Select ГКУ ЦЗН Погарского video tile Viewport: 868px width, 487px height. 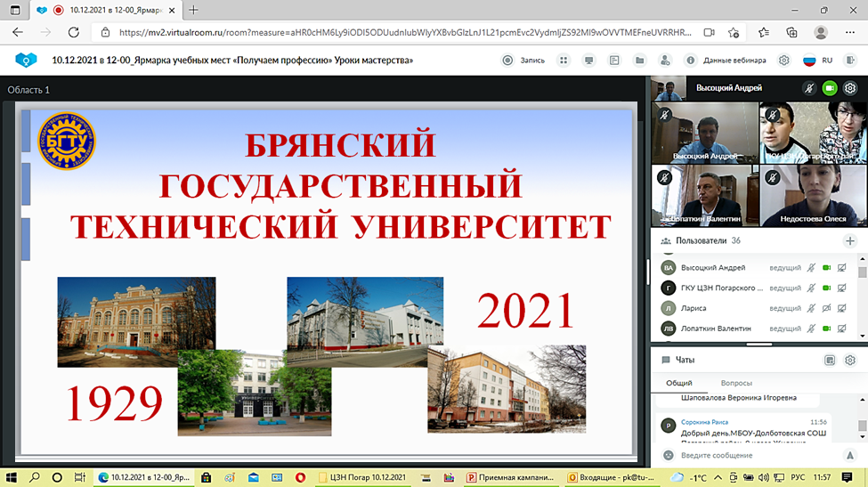(x=813, y=133)
